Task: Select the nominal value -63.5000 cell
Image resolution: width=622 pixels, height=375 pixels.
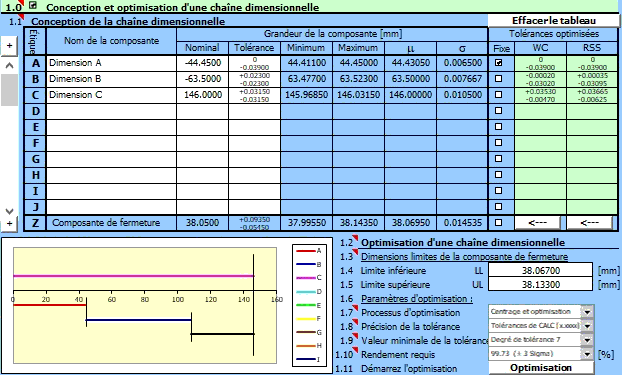Action: (x=202, y=79)
